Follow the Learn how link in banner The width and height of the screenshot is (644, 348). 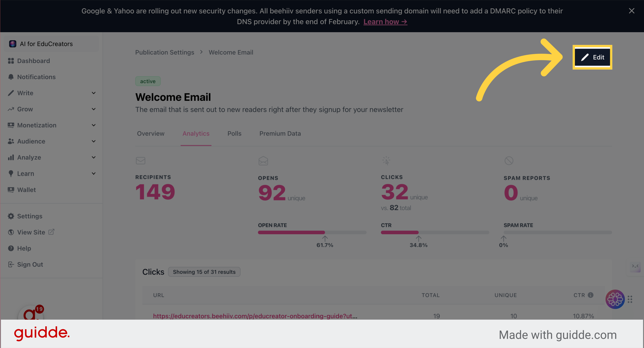click(385, 22)
